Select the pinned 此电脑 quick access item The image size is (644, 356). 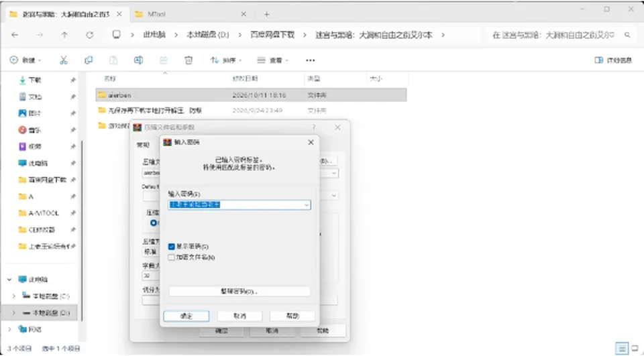click(x=33, y=163)
